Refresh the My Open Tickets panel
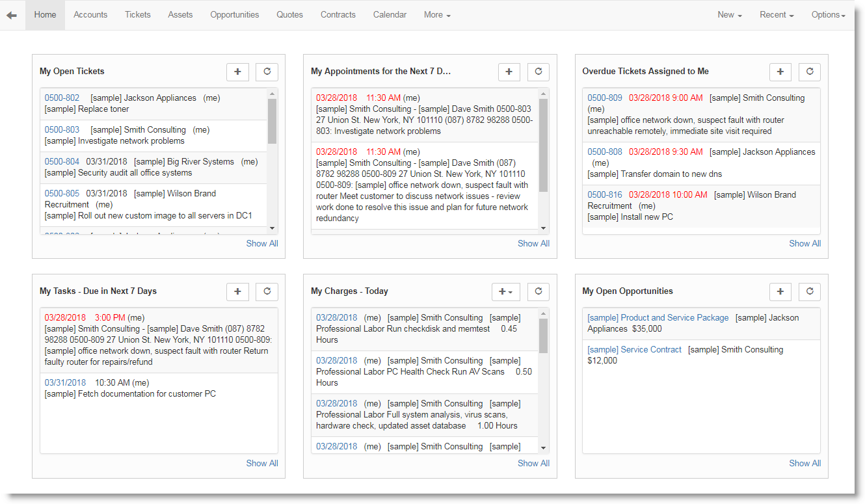The width and height of the screenshot is (865, 504). (x=267, y=72)
